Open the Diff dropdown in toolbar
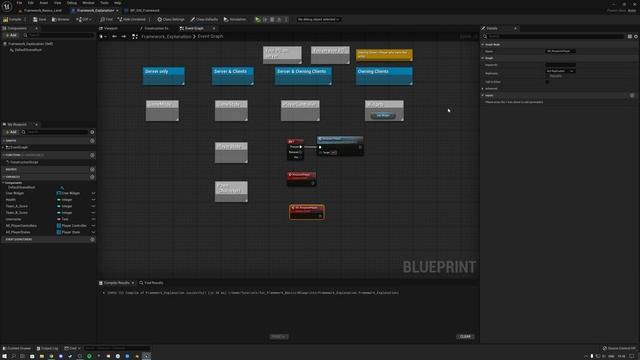The image size is (640, 360). pos(84,19)
